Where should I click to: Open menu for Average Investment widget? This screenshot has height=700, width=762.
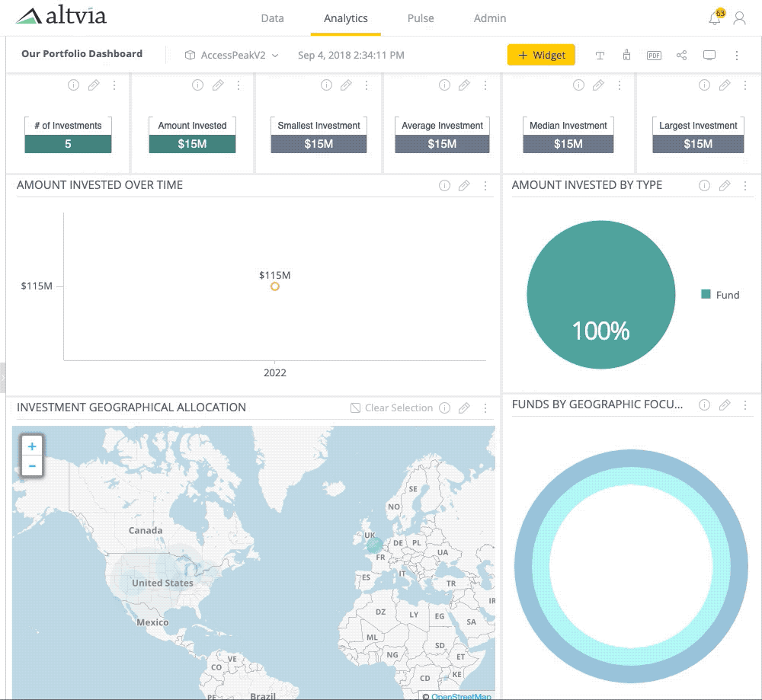[x=485, y=85]
